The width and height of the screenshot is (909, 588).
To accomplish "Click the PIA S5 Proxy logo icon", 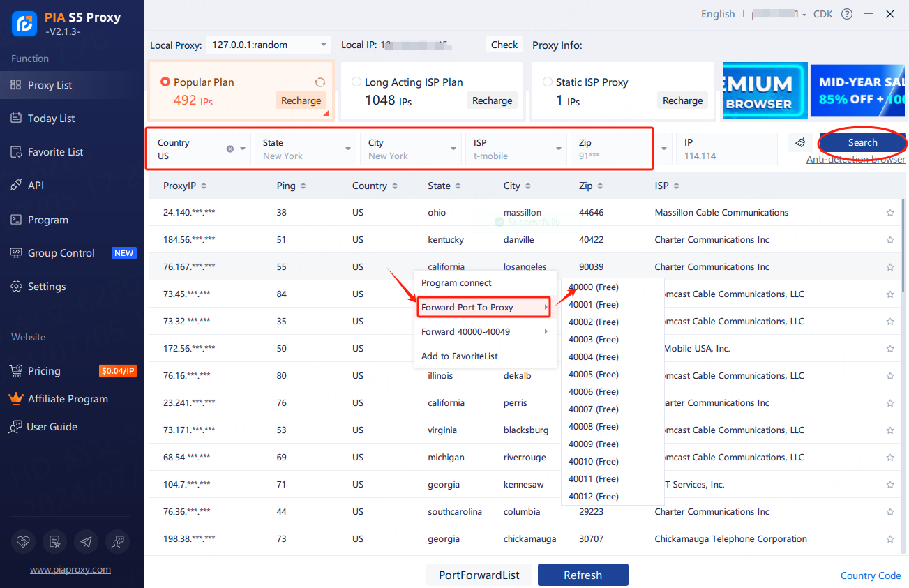I will tap(24, 23).
